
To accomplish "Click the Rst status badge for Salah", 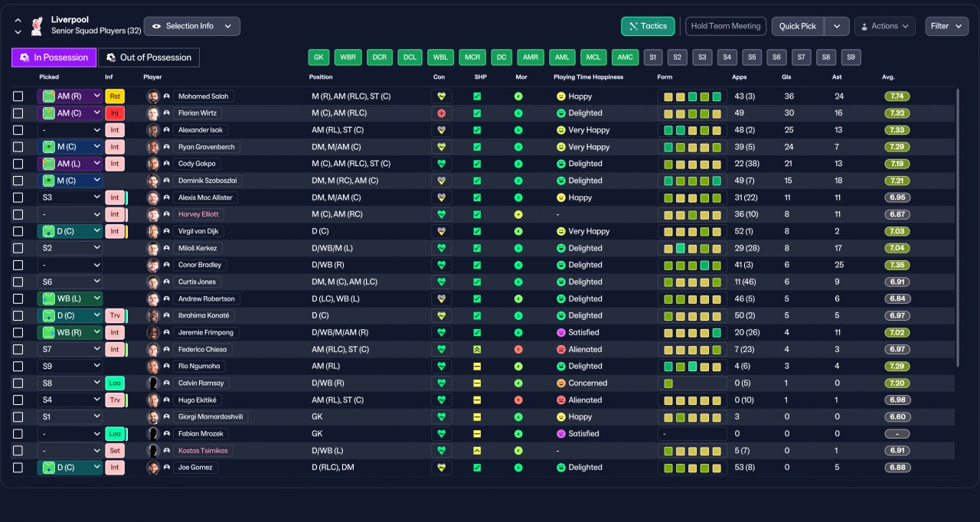I will (115, 96).
